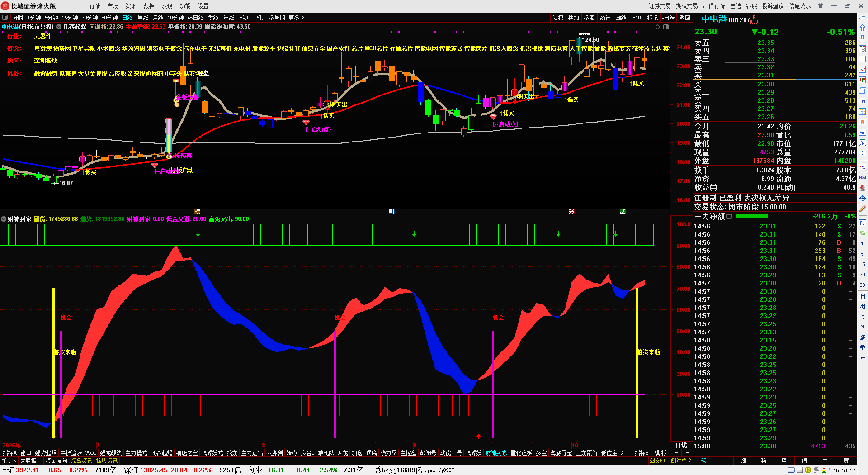Click the F5 icon in right toolbar

click(863, 223)
